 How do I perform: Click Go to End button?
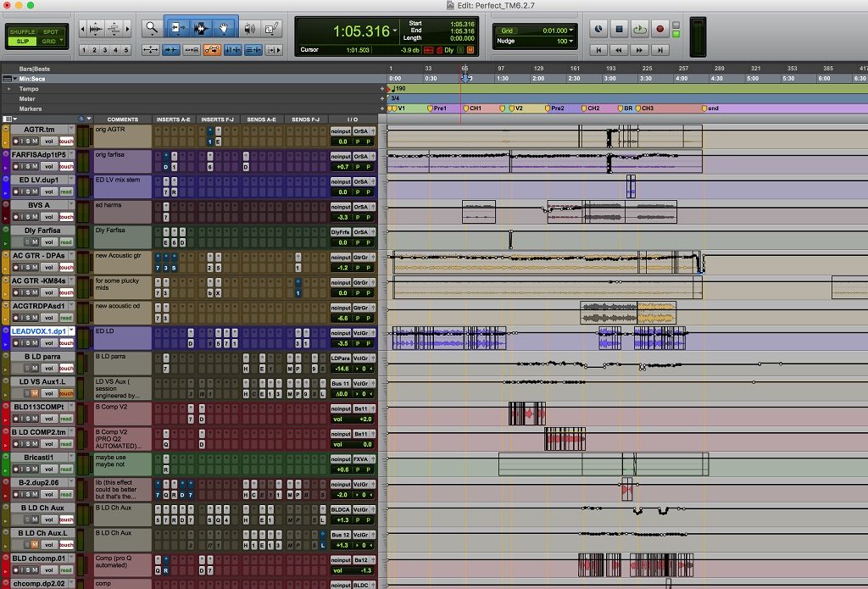(x=659, y=50)
